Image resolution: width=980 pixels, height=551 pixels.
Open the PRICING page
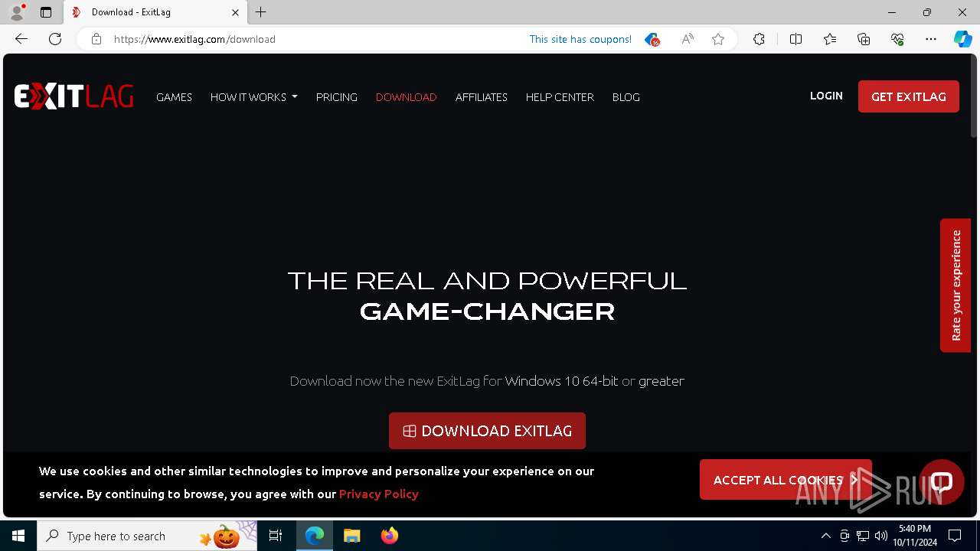[x=337, y=97]
